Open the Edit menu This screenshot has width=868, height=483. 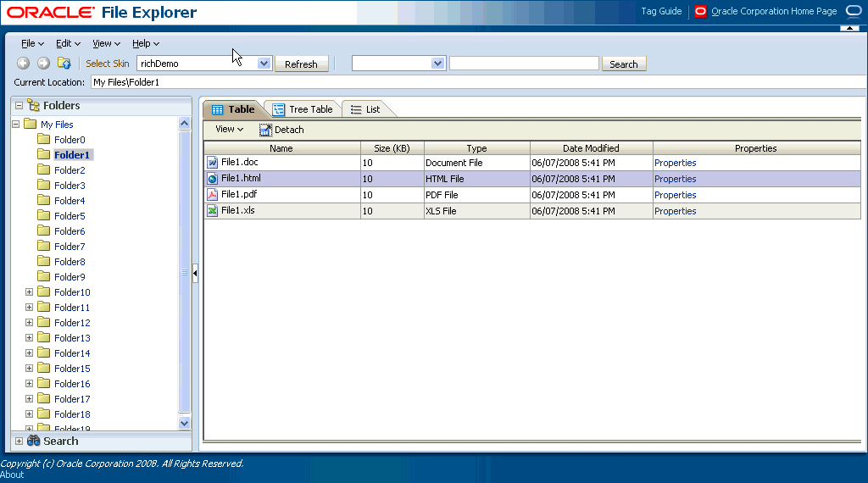pyautogui.click(x=68, y=44)
